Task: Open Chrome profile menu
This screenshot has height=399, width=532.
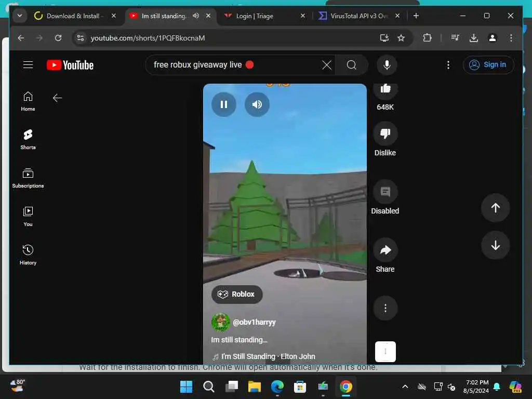Action: (493, 38)
